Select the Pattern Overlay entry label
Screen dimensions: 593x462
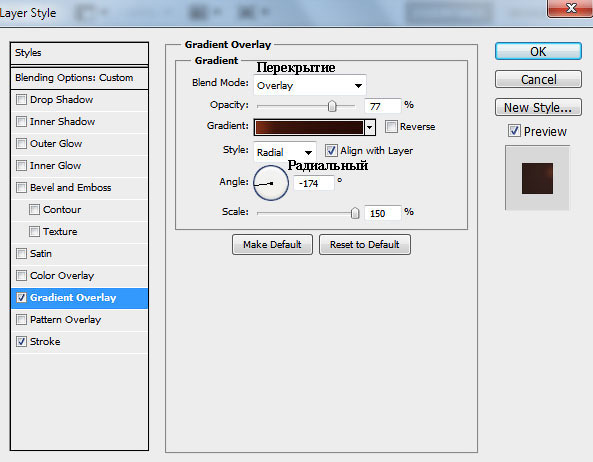[65, 319]
